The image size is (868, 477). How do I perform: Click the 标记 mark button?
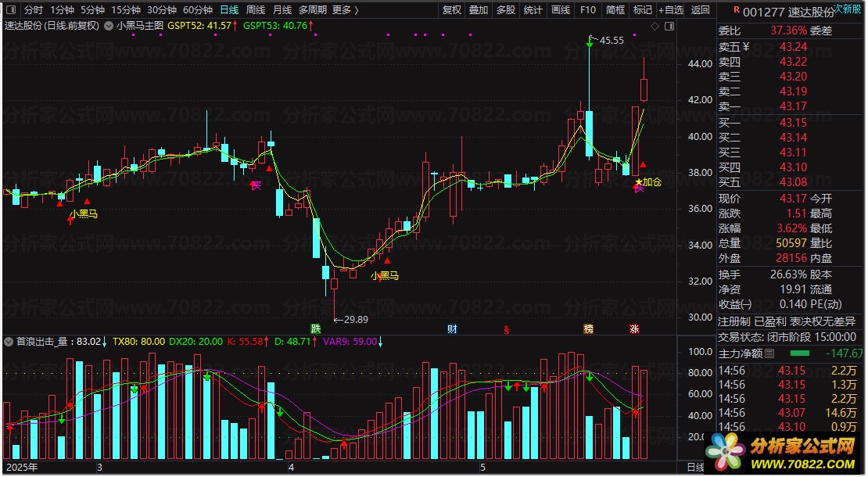[x=642, y=9]
